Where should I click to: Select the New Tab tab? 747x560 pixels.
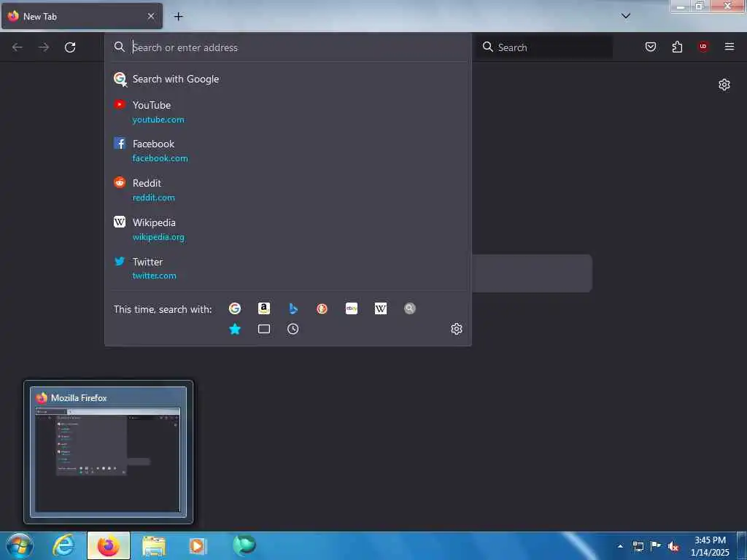point(82,16)
